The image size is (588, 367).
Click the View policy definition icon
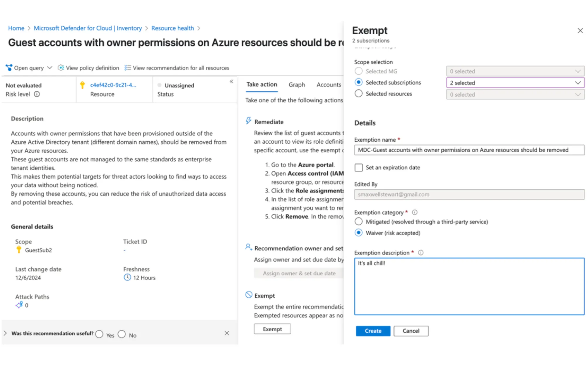(61, 68)
